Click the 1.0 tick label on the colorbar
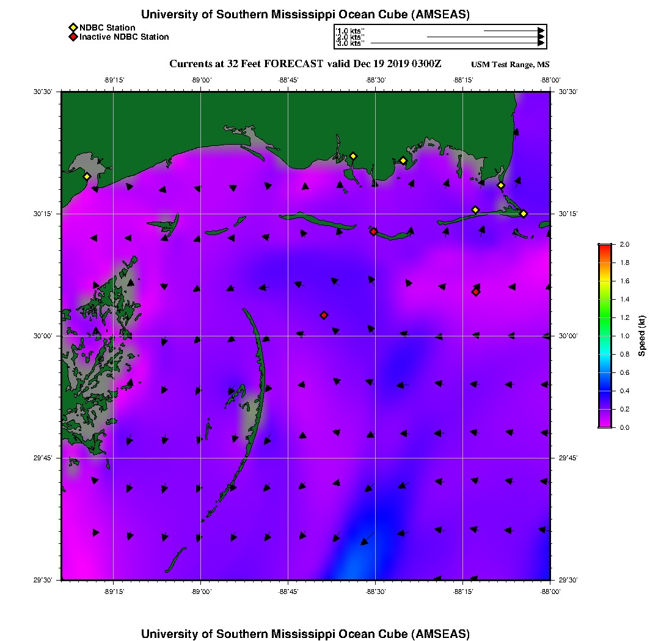 624,336
